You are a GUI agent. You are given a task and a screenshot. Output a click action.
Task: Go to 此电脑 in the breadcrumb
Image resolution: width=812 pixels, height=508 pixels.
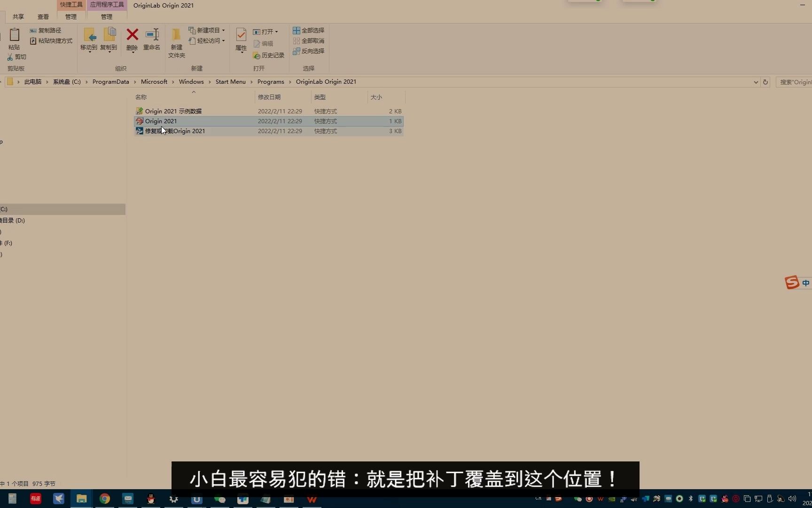[33, 82]
